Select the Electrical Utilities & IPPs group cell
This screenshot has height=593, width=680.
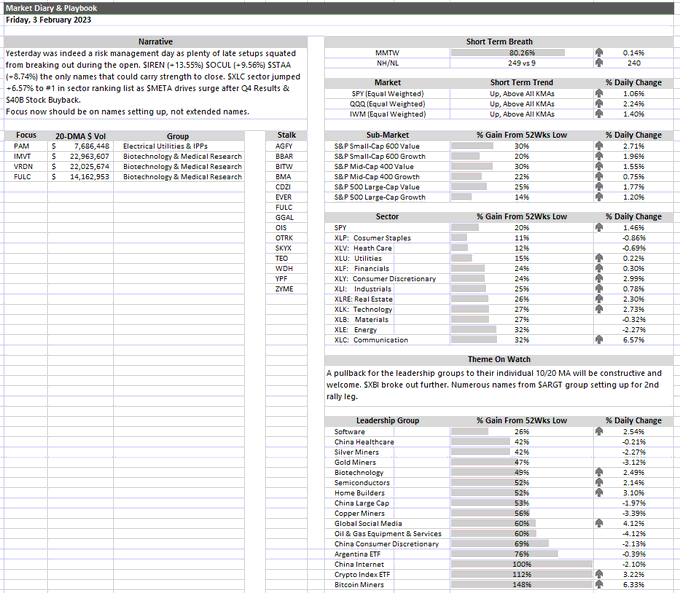click(x=179, y=146)
